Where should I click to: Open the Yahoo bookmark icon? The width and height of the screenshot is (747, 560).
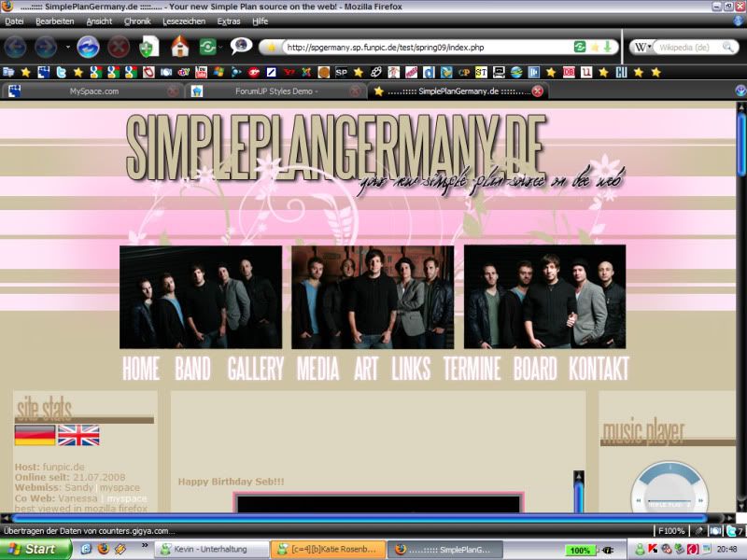coord(289,73)
